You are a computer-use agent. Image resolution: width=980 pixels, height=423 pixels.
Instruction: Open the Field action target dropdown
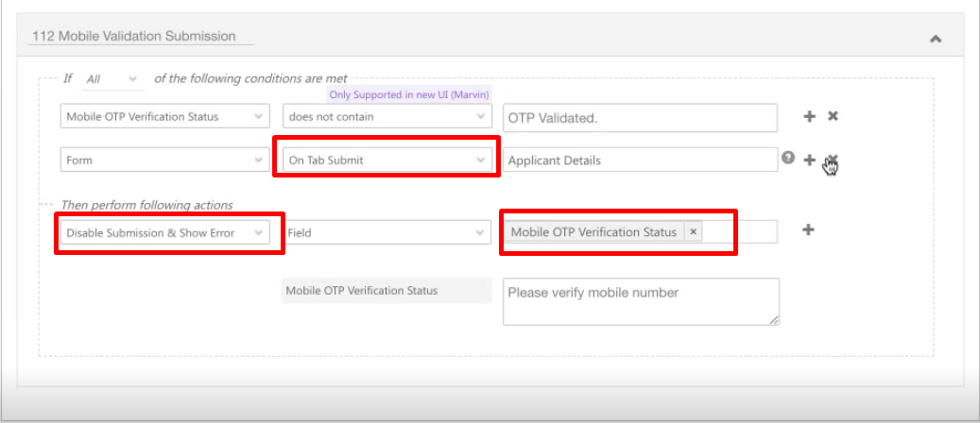387,232
